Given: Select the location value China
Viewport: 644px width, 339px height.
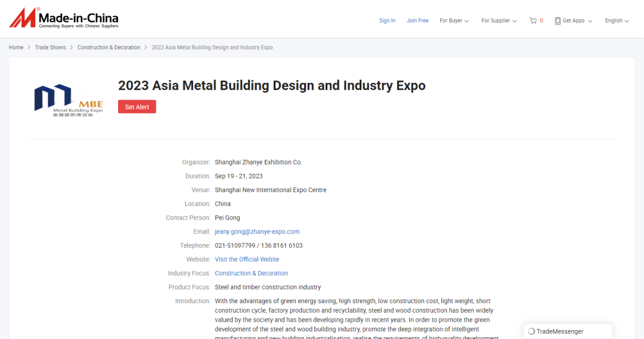Looking at the screenshot, I should 222,204.
